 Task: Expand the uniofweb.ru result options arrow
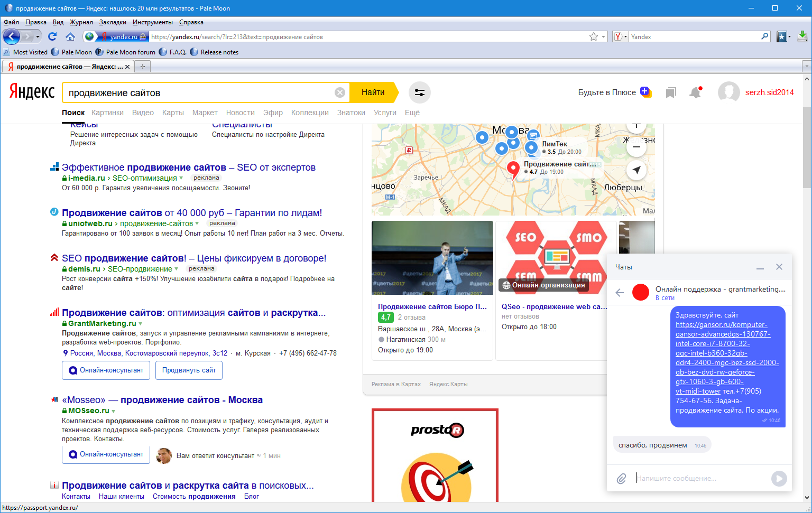click(x=197, y=223)
